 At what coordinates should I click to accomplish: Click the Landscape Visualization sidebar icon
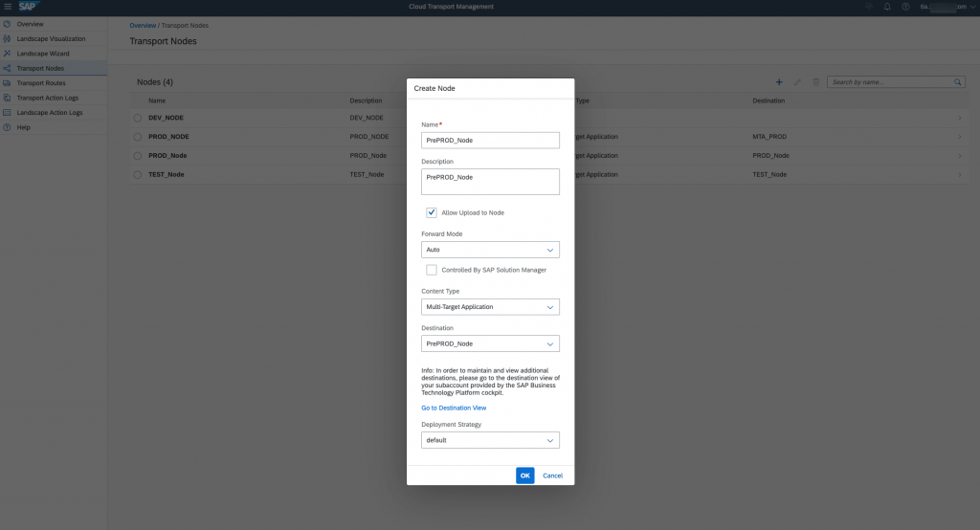(7, 39)
